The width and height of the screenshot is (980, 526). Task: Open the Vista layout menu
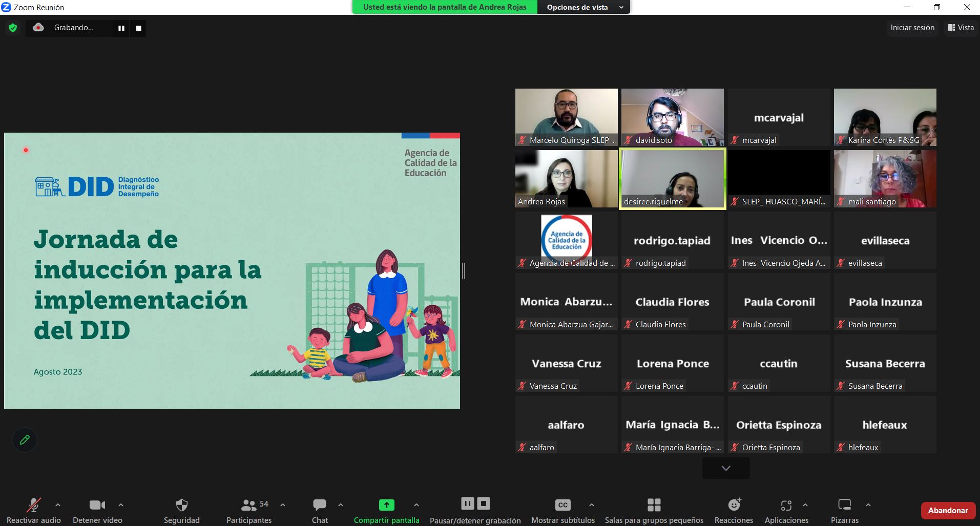(x=961, y=28)
